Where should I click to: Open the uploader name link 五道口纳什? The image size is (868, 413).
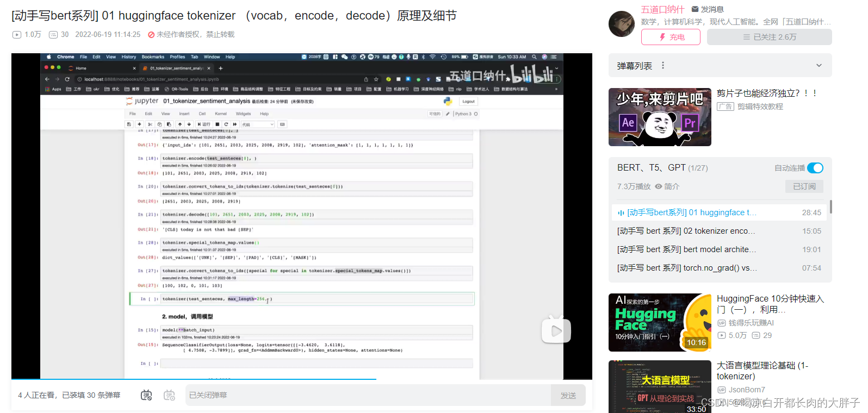pos(662,9)
